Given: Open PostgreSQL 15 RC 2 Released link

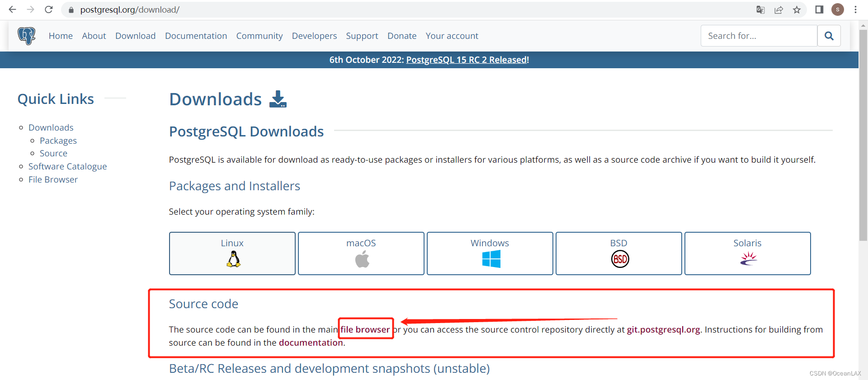Looking at the screenshot, I should click(467, 60).
